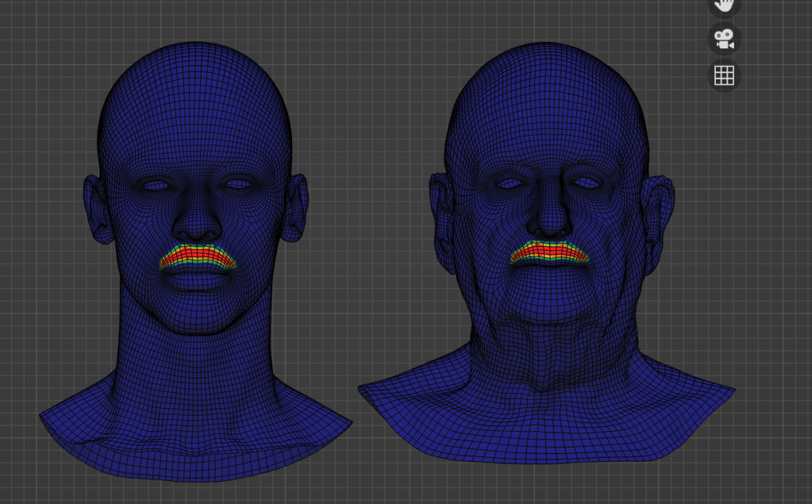Click the left head's ear near the viewport edge

pos(96,208)
